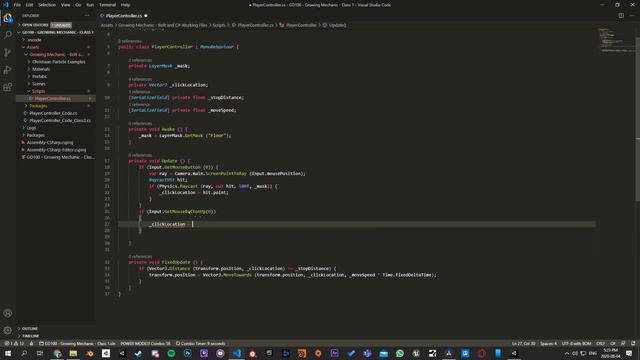Open the Selection menu
The height and width of the screenshot is (360, 640).
pos(47,5)
